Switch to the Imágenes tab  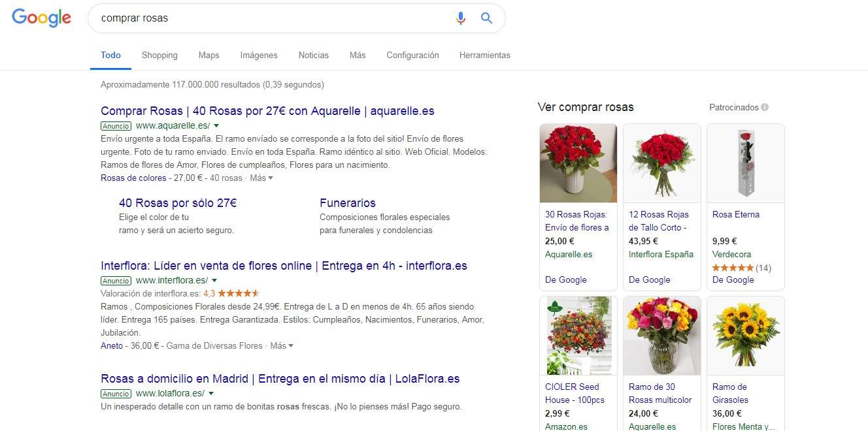click(x=259, y=56)
